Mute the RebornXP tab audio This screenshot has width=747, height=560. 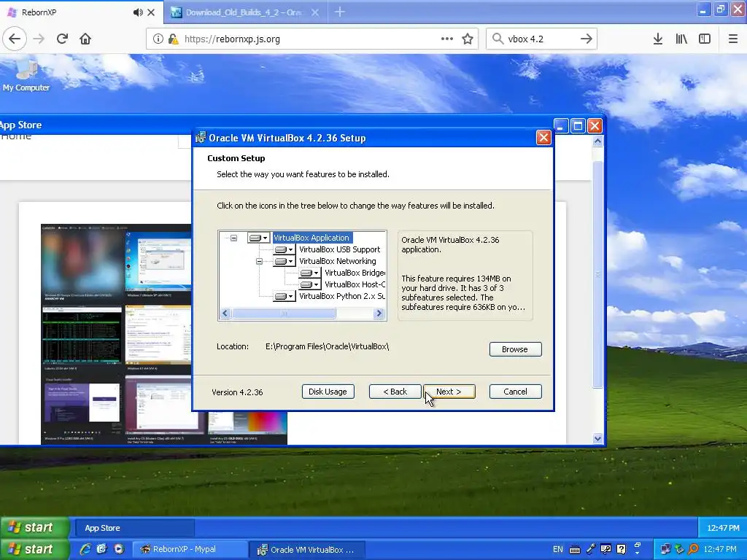click(x=138, y=12)
